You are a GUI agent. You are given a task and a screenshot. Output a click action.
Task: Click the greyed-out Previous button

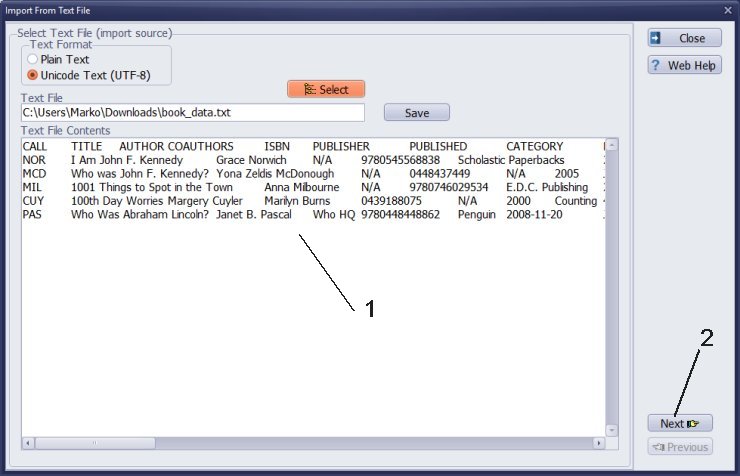click(x=680, y=447)
